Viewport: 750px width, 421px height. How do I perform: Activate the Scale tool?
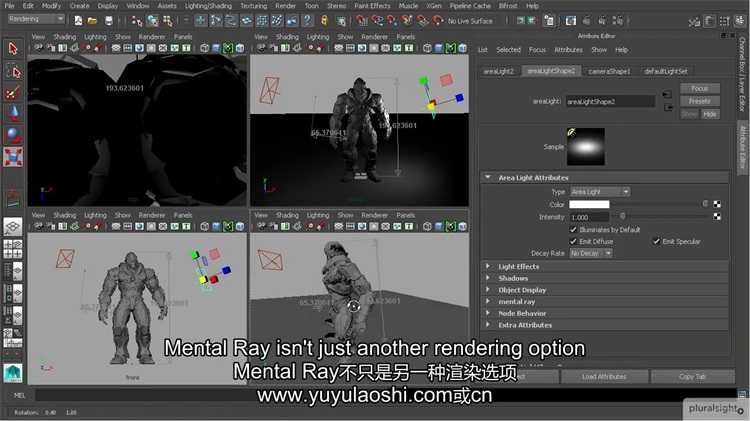[13, 156]
